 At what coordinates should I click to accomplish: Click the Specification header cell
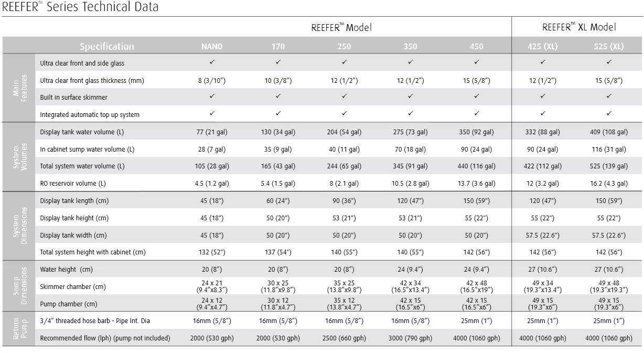107,46
